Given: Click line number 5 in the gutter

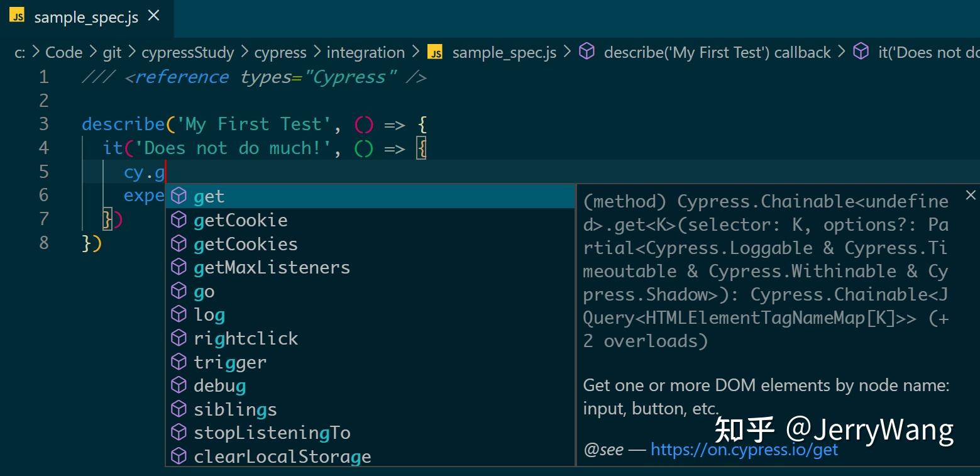Looking at the screenshot, I should (x=43, y=171).
